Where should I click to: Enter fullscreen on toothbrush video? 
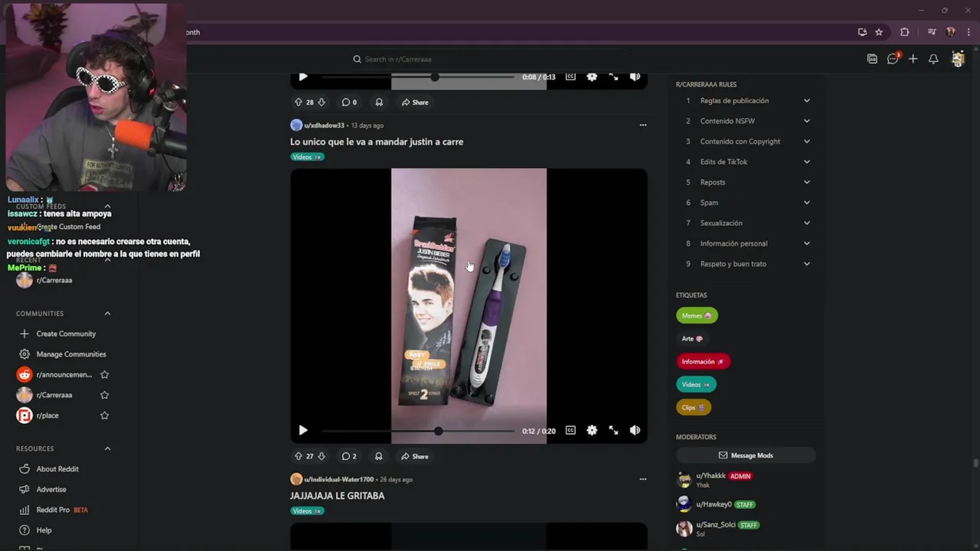pyautogui.click(x=613, y=431)
